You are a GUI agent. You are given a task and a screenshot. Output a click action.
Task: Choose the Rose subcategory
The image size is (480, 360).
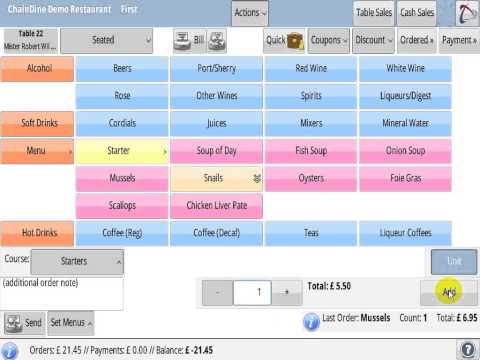122,96
